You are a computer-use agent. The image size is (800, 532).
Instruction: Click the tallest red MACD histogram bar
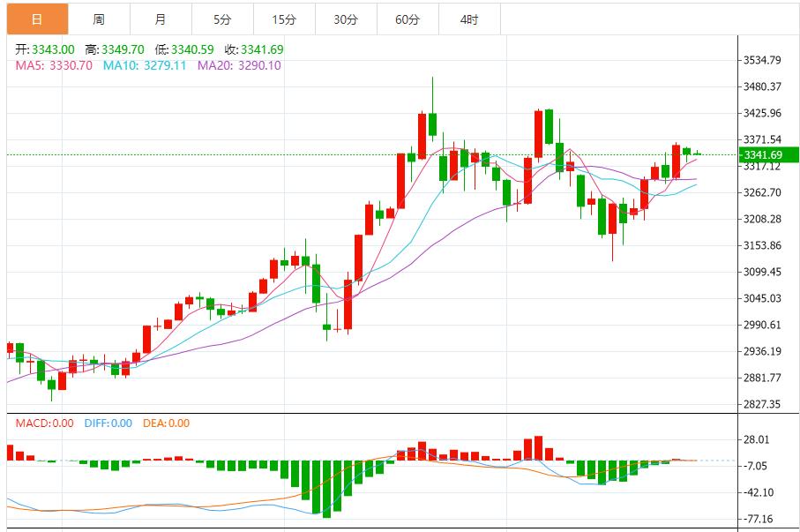tap(538, 448)
